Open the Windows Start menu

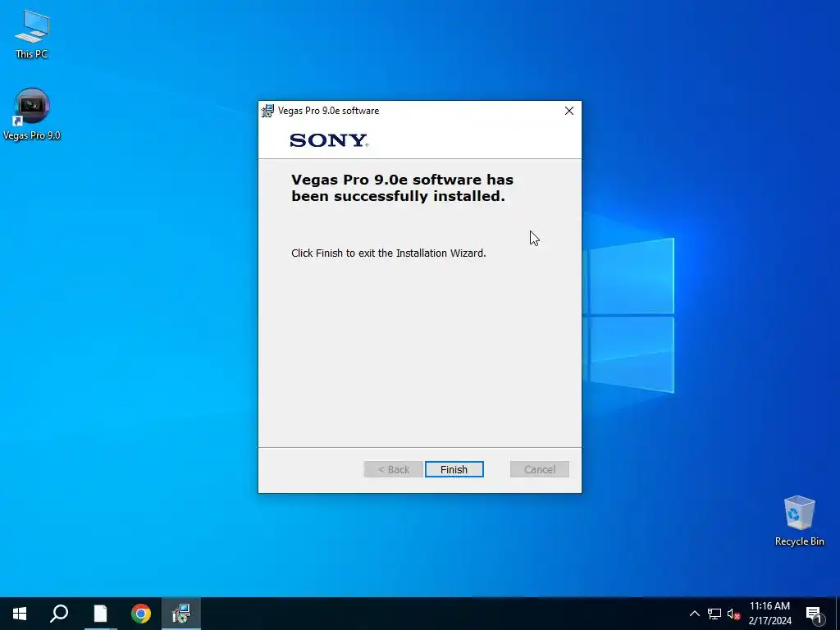[20, 614]
